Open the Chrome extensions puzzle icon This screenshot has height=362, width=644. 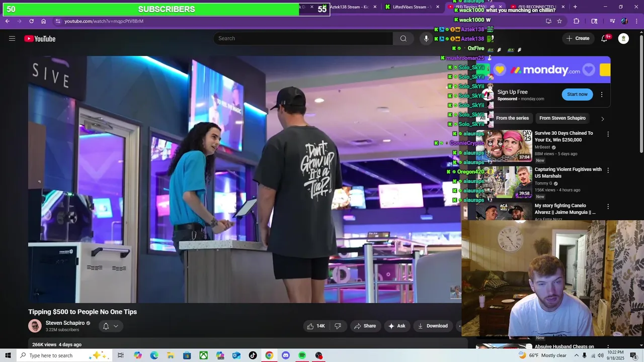coord(577,21)
